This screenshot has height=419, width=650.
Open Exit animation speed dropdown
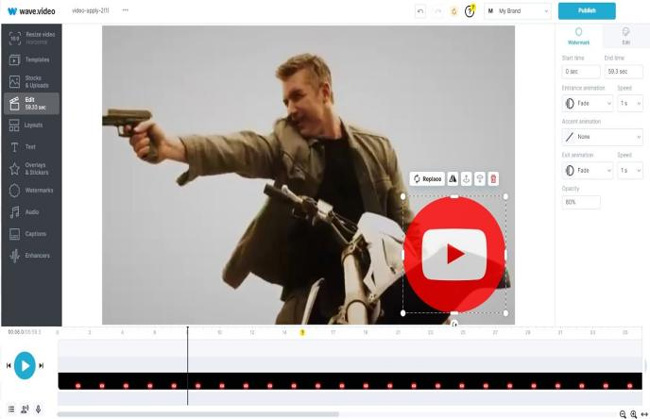tap(630, 170)
